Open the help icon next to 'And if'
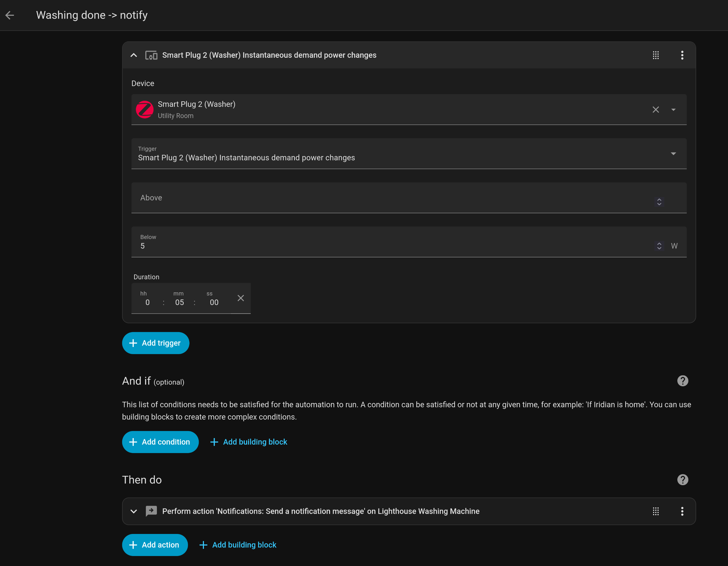The width and height of the screenshot is (728, 566). [682, 381]
